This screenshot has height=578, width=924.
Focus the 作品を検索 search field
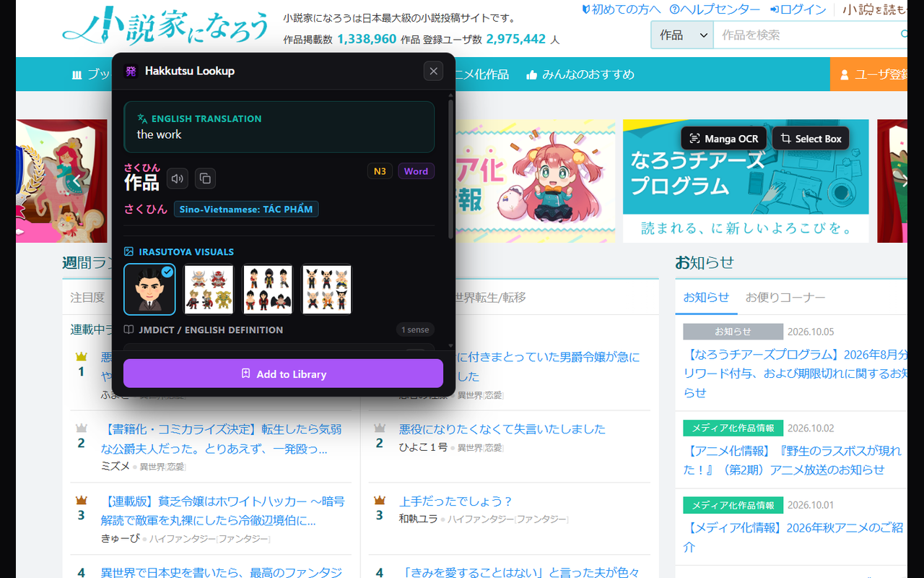(x=810, y=35)
